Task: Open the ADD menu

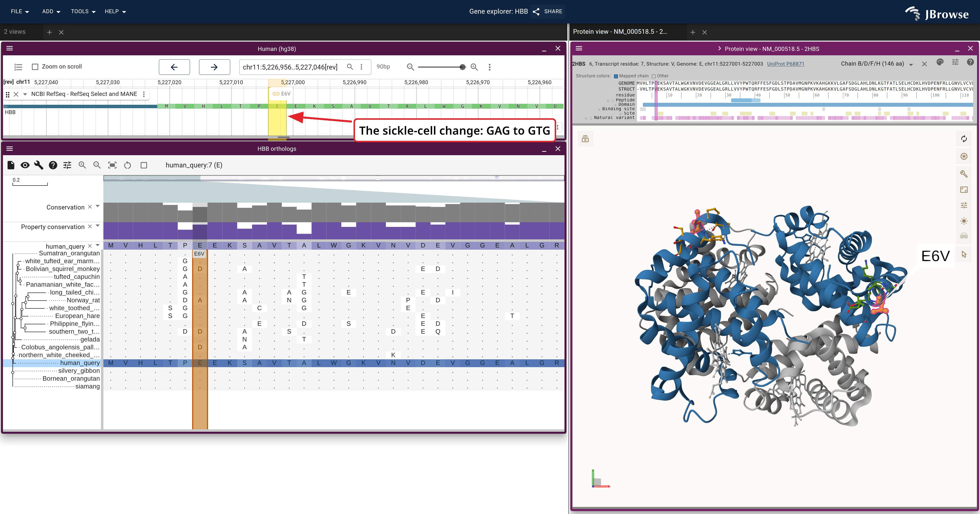Action: [51, 12]
